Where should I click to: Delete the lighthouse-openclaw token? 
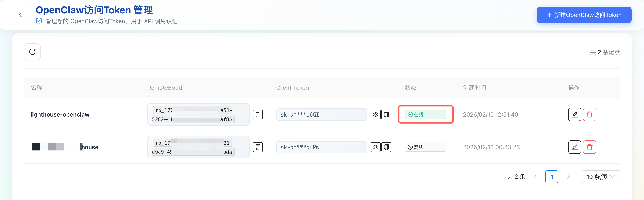click(x=589, y=115)
